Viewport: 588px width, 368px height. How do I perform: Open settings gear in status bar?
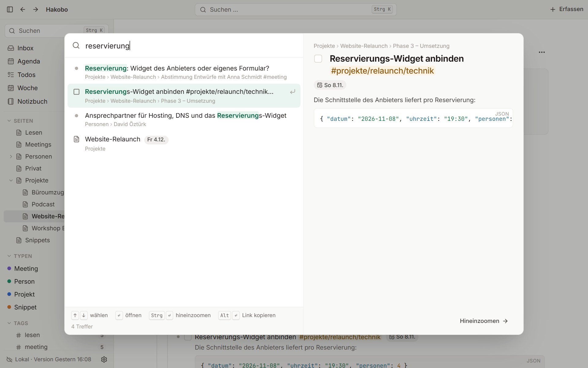(104, 359)
